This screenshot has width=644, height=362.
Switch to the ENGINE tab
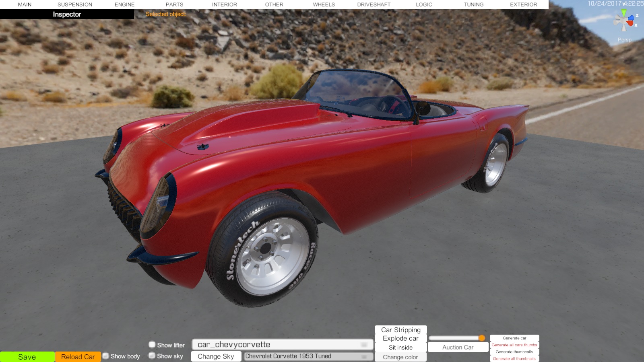(x=124, y=4)
